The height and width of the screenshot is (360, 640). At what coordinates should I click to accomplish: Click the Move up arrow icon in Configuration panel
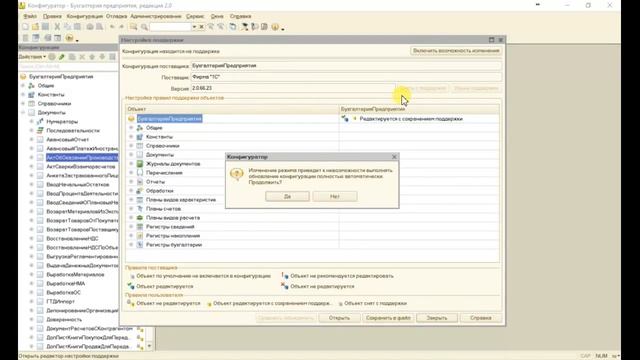[x=92, y=57]
